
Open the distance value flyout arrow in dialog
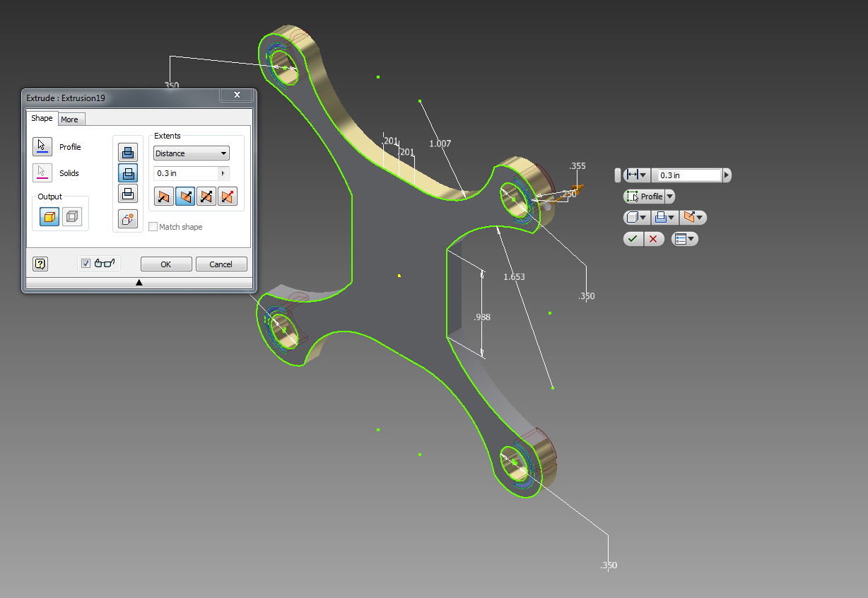225,173
